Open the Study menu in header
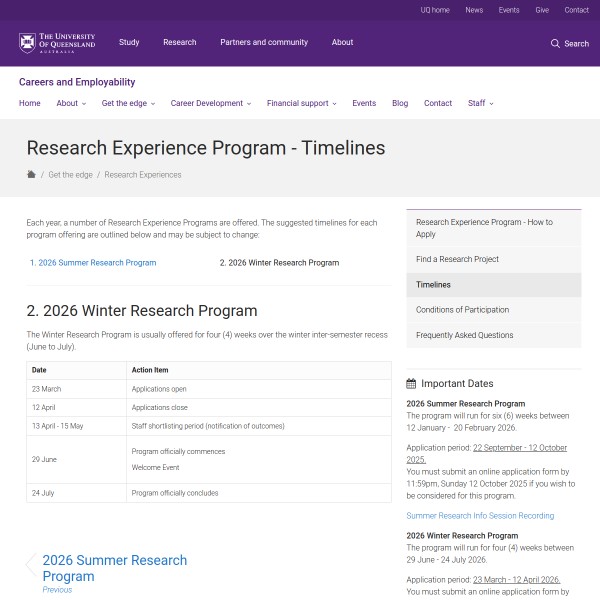This screenshot has height=600, width=600. 129,43
